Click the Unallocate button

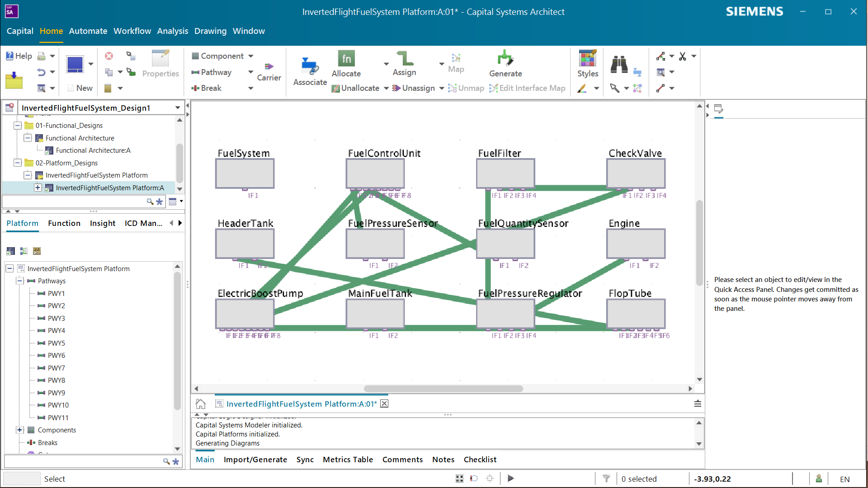pos(356,88)
